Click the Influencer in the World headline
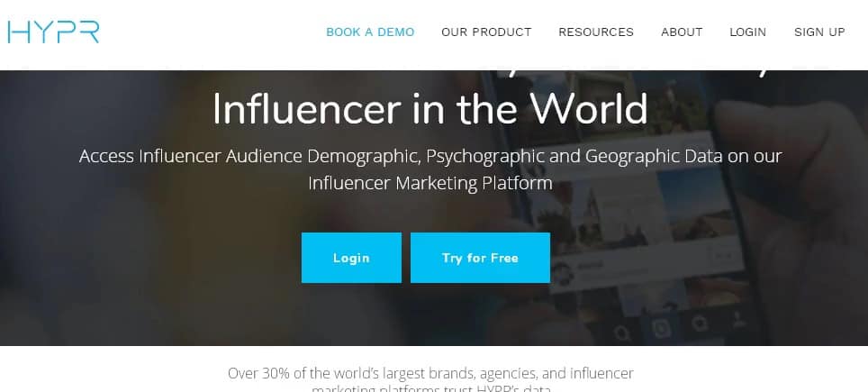 click(x=430, y=109)
